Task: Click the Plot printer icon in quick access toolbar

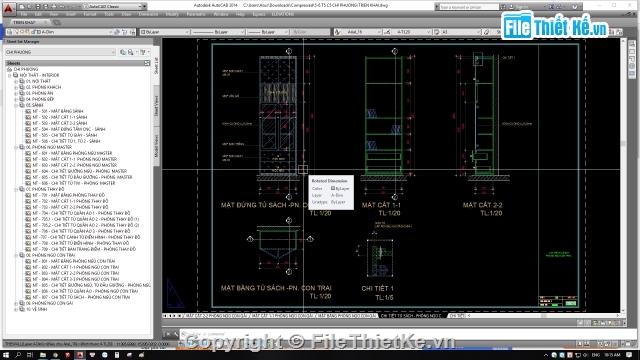Action: click(x=53, y=7)
